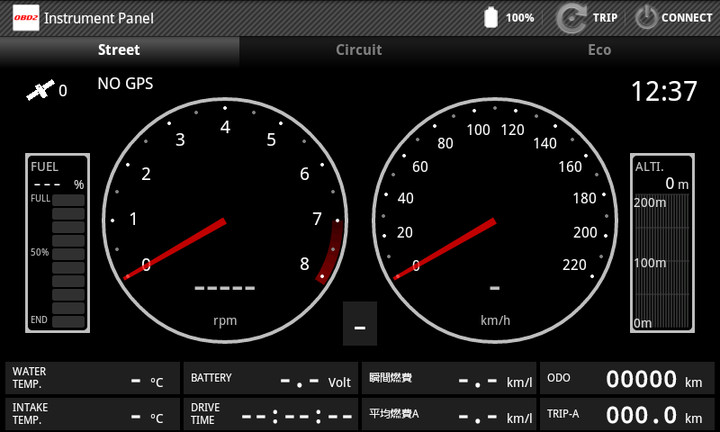Tap the gear indicator box between dials
This screenshot has height=432, width=720.
(x=360, y=324)
